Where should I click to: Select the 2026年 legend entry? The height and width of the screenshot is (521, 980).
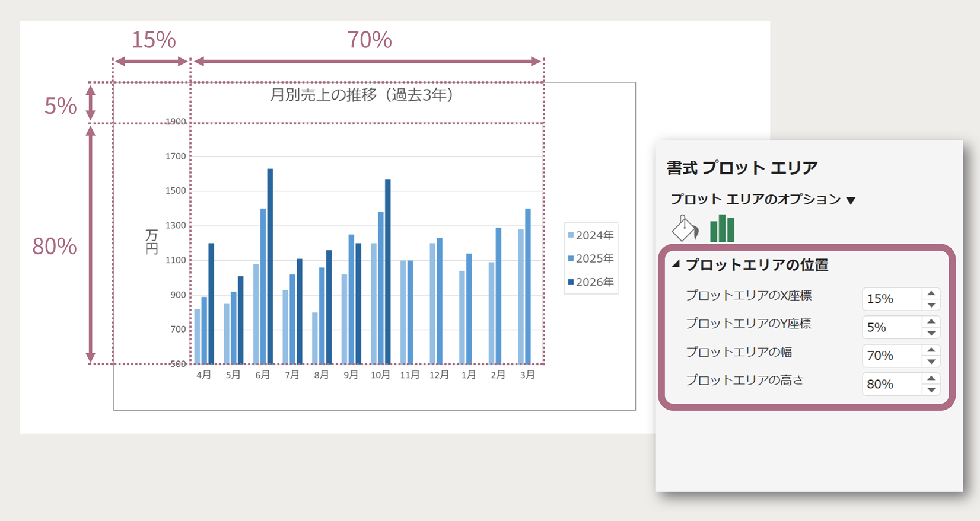591,282
